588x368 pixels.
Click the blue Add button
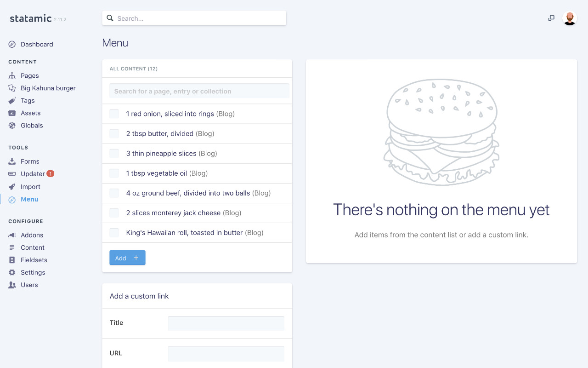(127, 258)
